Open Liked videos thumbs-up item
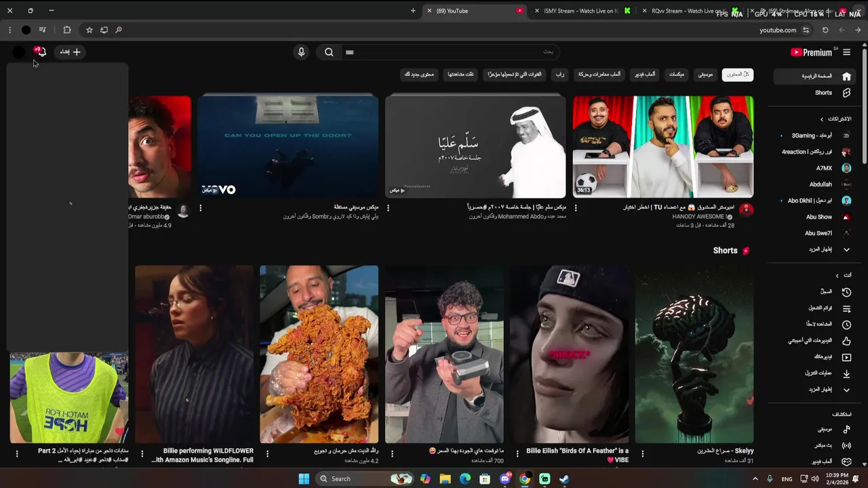 click(813, 341)
